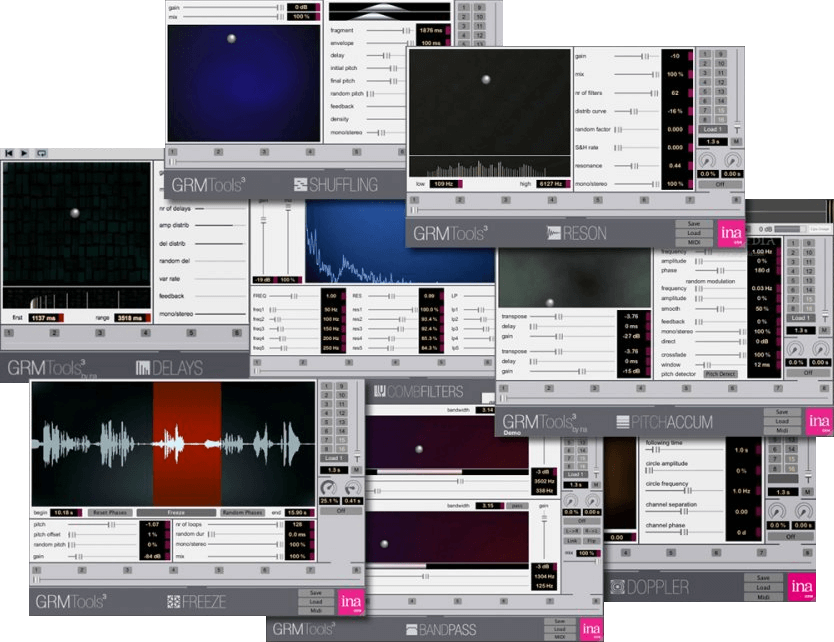
Task: Click the ina logo in Freeze window
Action: click(350, 600)
